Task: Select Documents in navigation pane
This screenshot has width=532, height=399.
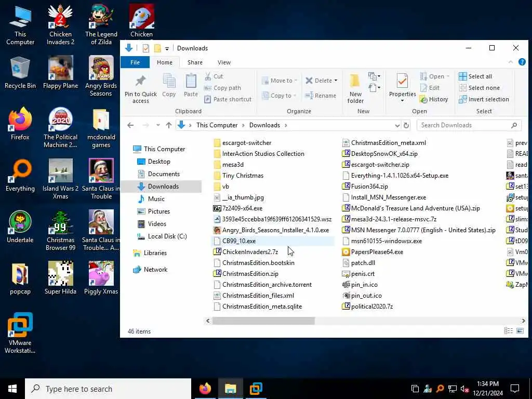Action: click(164, 174)
